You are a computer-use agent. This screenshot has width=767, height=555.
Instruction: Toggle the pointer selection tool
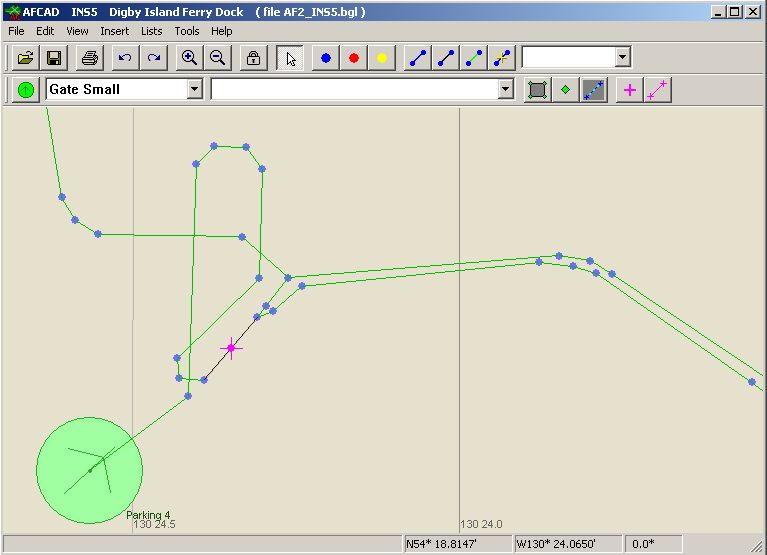[290, 58]
